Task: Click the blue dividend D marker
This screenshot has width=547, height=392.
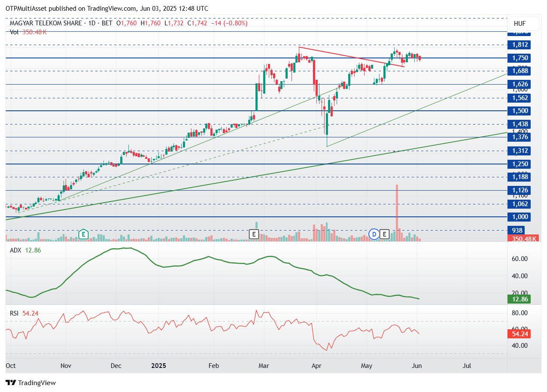Action: click(374, 234)
